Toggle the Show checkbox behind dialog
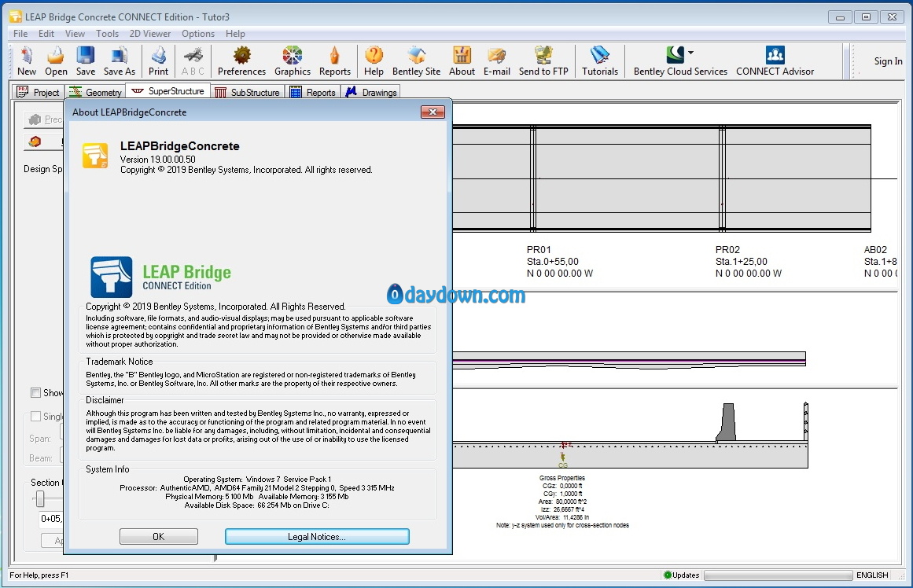The height and width of the screenshot is (588, 913). [x=35, y=392]
